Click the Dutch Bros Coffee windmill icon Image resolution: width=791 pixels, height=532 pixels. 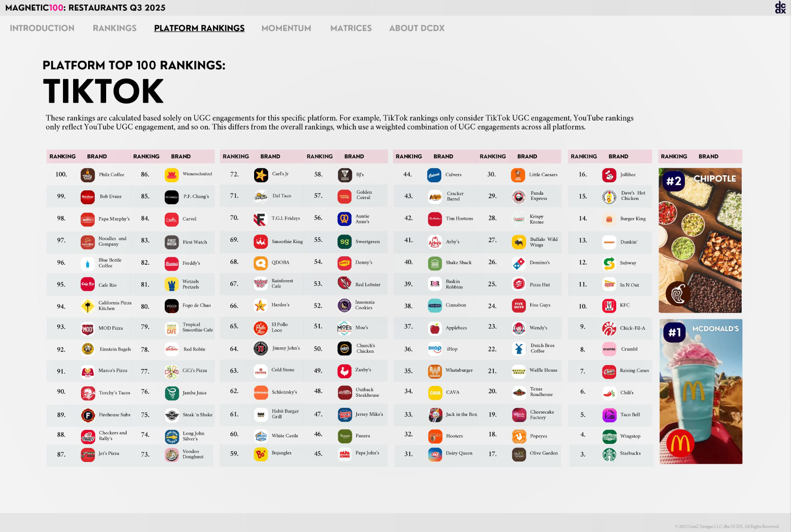[x=519, y=349]
